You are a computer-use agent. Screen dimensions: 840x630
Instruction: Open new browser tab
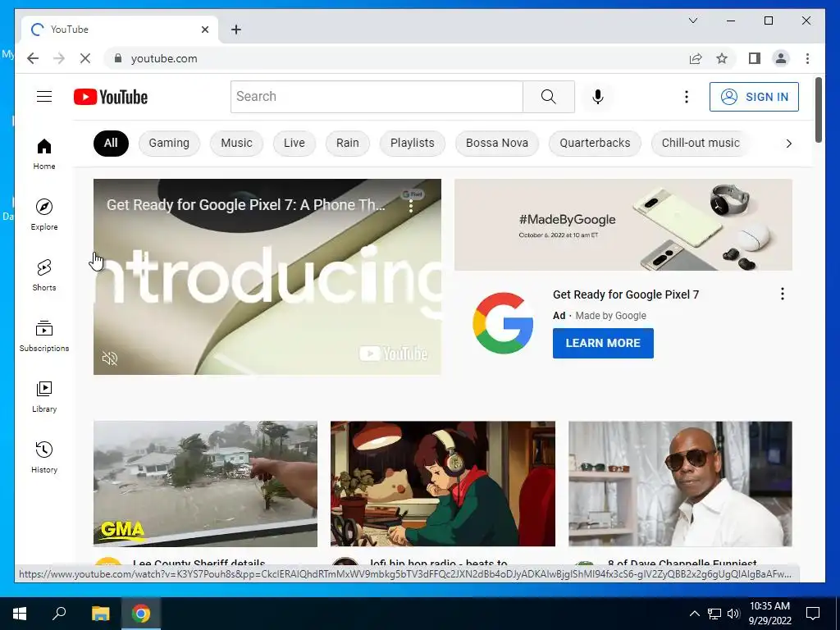point(236,30)
